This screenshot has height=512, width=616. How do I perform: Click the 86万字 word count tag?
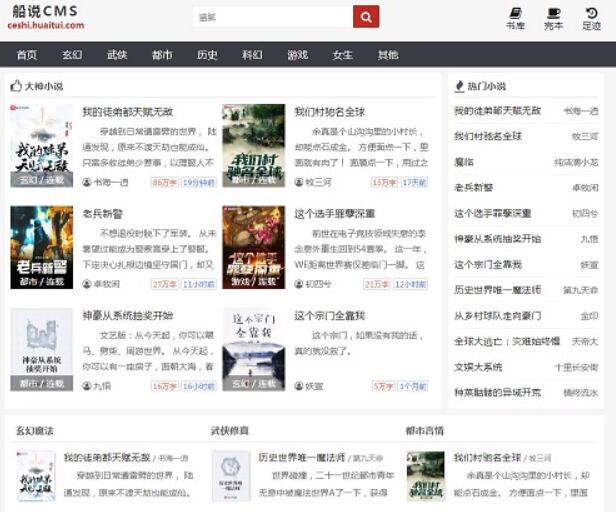(x=165, y=183)
